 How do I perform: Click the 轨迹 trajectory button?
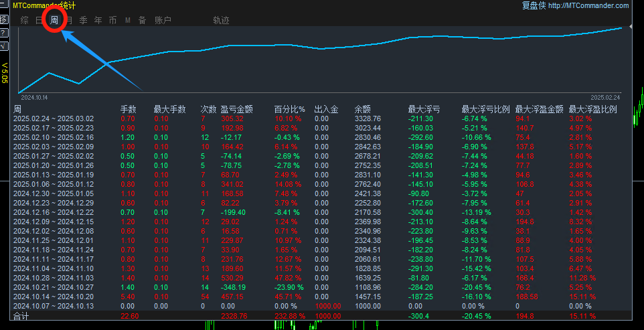pyautogui.click(x=221, y=21)
